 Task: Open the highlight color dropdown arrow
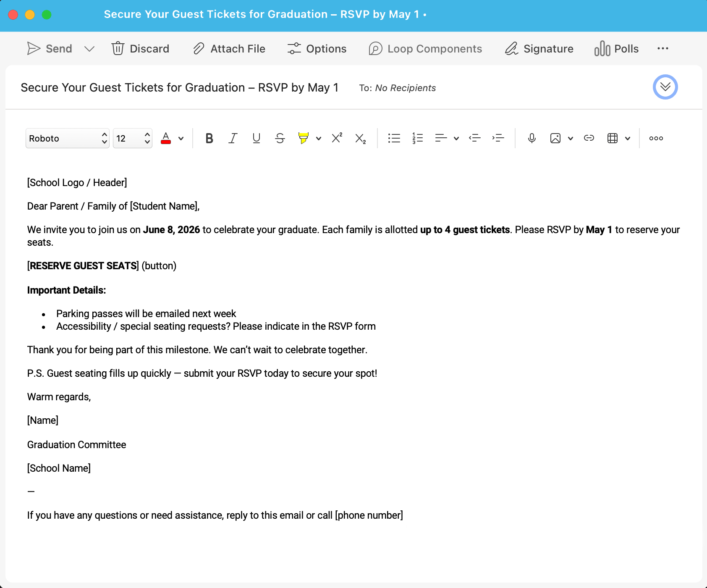pyautogui.click(x=319, y=138)
